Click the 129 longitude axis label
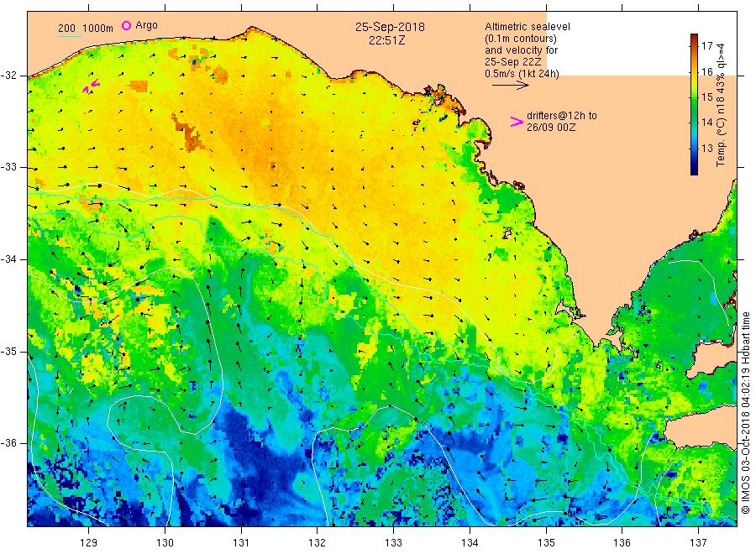This screenshot has width=756, height=554. (x=89, y=543)
